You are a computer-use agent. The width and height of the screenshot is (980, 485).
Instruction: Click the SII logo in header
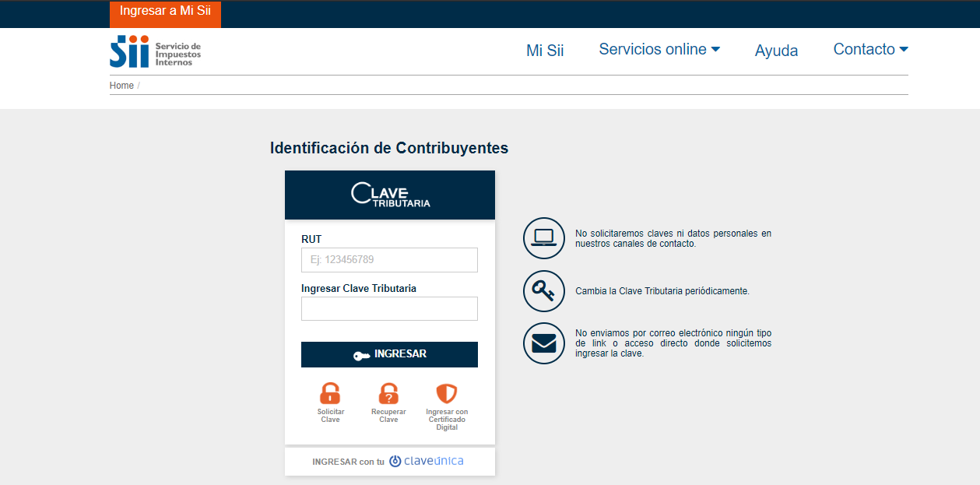pyautogui.click(x=155, y=51)
